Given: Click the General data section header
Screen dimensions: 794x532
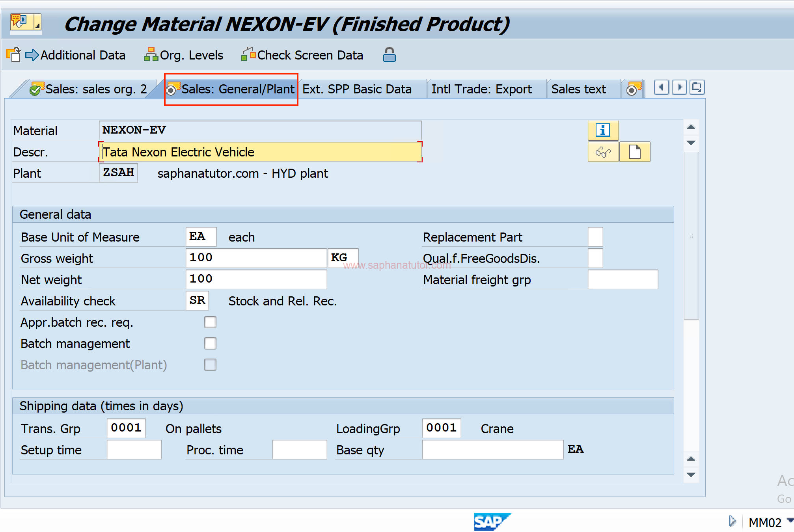Looking at the screenshot, I should pos(343,214).
